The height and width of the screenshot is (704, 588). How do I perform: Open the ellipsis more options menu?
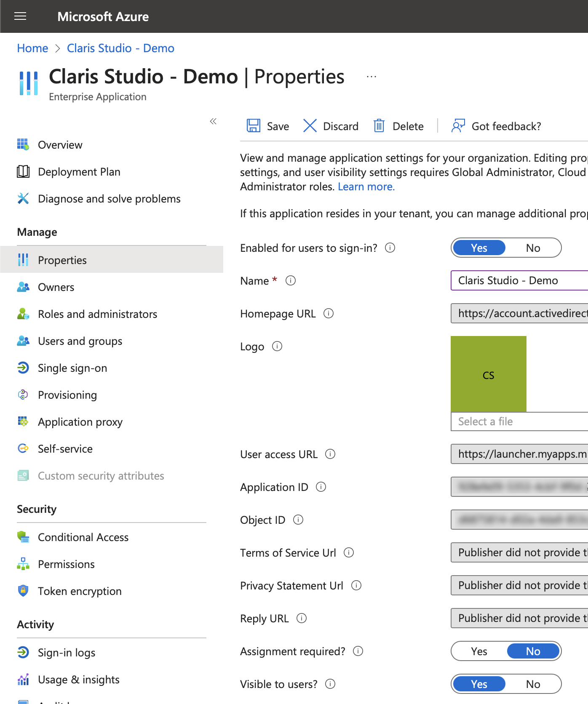coord(371,77)
